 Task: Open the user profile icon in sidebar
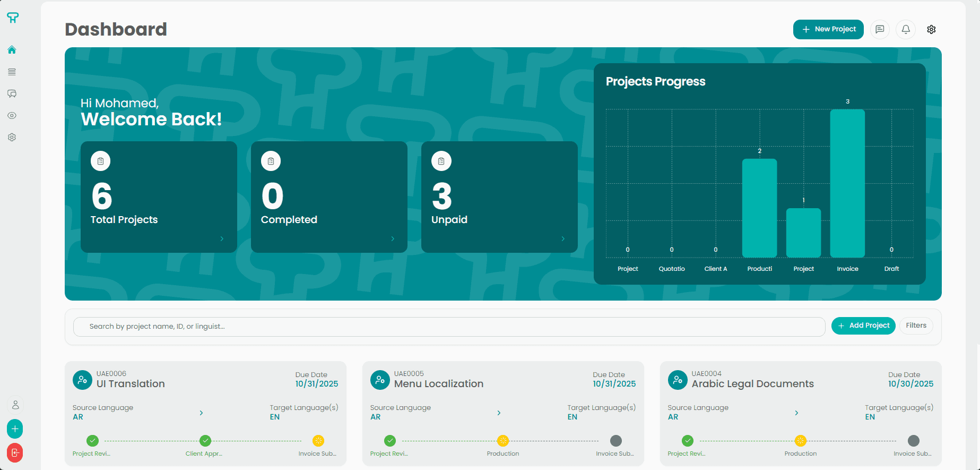tap(15, 405)
